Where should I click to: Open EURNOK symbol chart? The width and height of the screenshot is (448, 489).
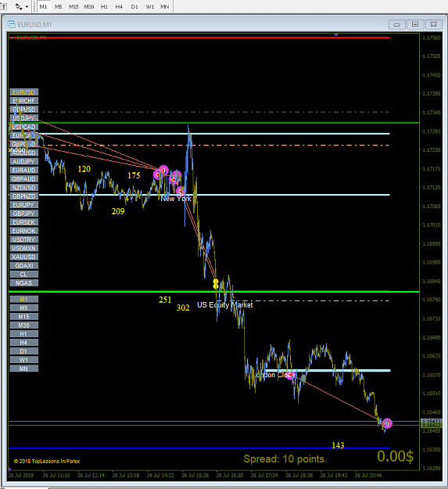pyautogui.click(x=24, y=231)
